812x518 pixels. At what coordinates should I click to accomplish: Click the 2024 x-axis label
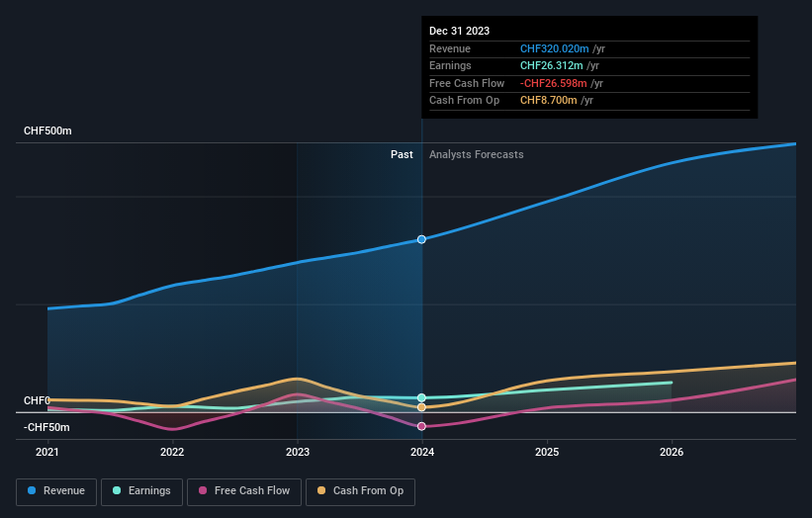tap(422, 452)
